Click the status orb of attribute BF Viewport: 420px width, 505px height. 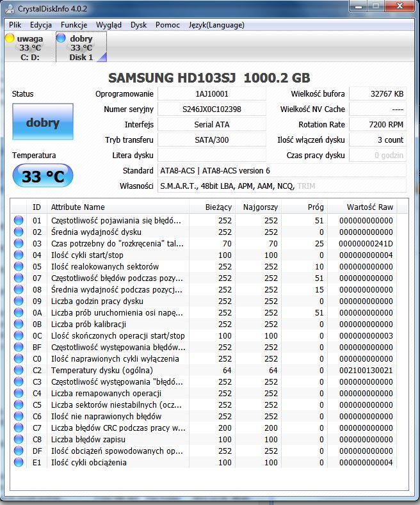pyautogui.click(x=19, y=347)
